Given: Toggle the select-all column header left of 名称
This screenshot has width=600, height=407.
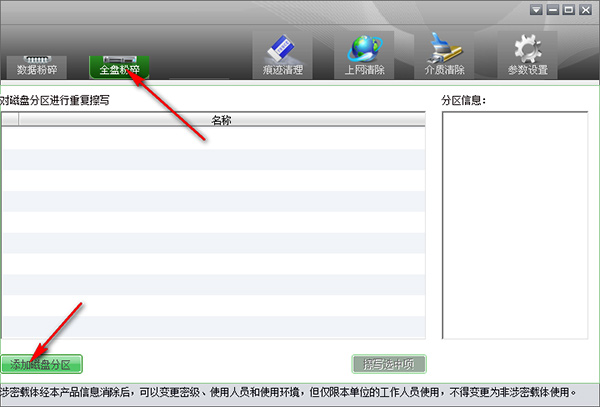Looking at the screenshot, I should 9,120.
